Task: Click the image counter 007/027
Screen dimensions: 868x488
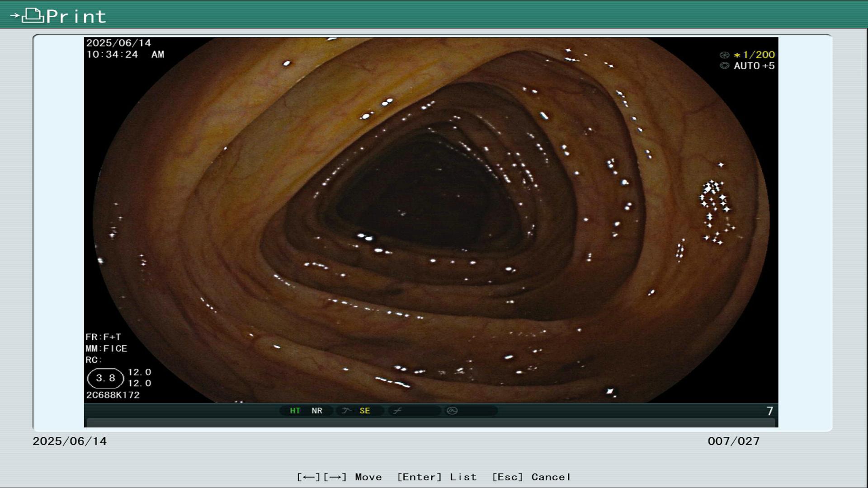Action: 734,441
